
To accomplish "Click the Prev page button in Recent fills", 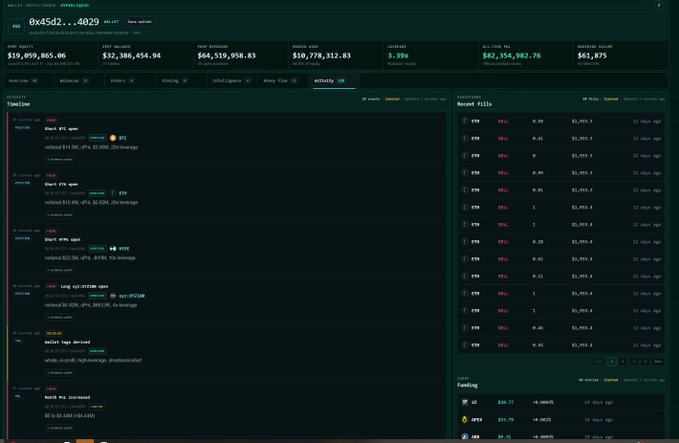I will [x=598, y=361].
